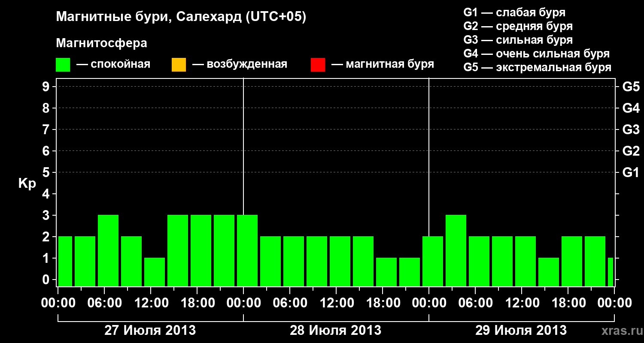This screenshot has height=343, width=644.
Task: Click the green 'спокойная' legend swatch
Action: pyautogui.click(x=63, y=65)
